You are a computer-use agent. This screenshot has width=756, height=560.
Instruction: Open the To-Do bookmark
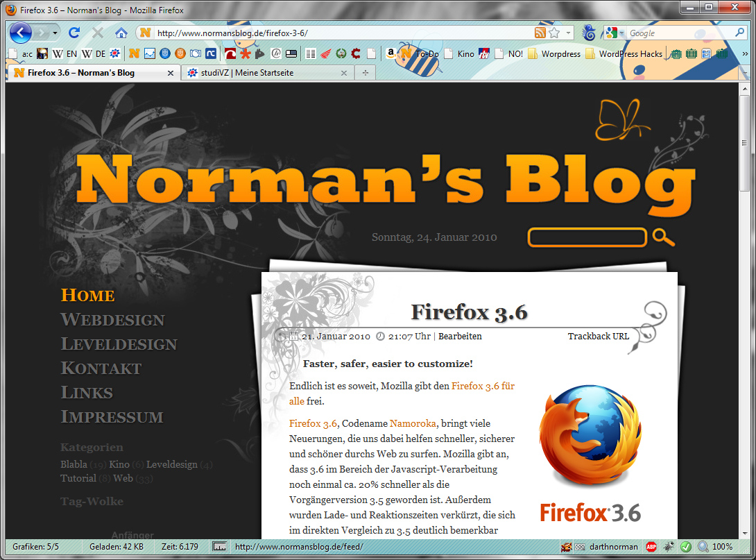pos(420,54)
